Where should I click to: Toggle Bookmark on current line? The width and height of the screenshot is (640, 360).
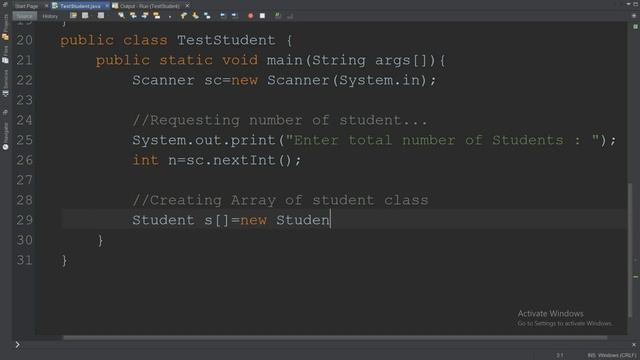207,16
